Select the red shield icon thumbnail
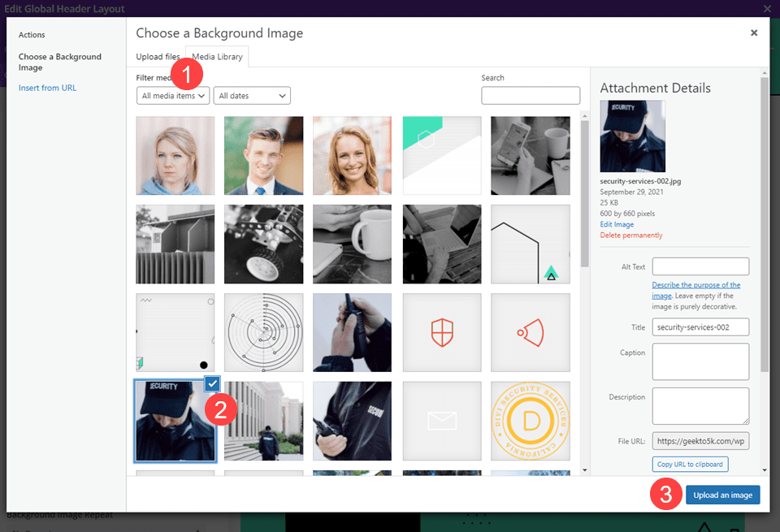 click(442, 333)
